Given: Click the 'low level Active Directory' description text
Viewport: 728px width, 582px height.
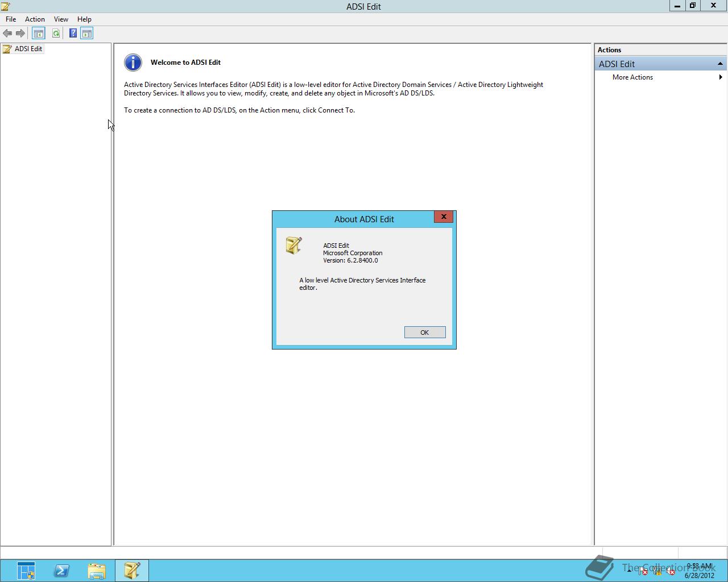Looking at the screenshot, I should [362, 284].
